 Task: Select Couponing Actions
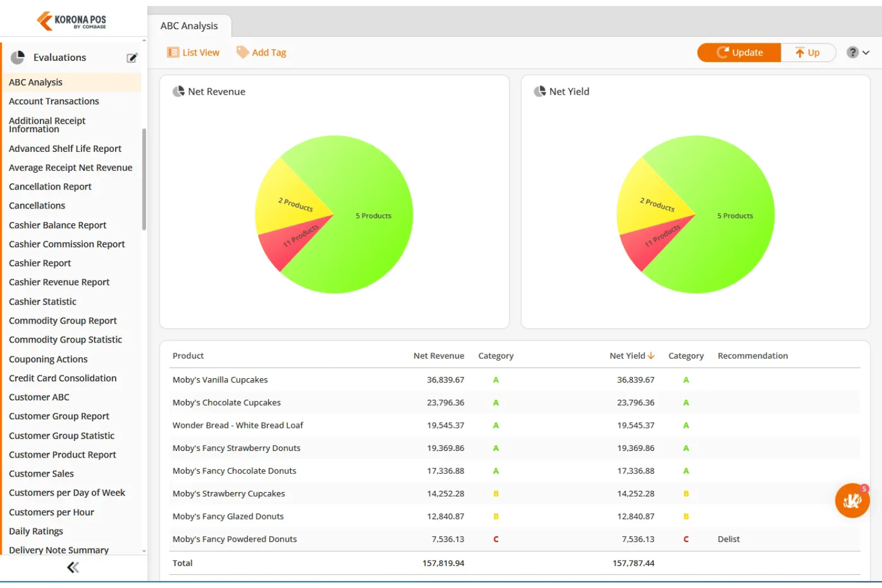tap(48, 359)
